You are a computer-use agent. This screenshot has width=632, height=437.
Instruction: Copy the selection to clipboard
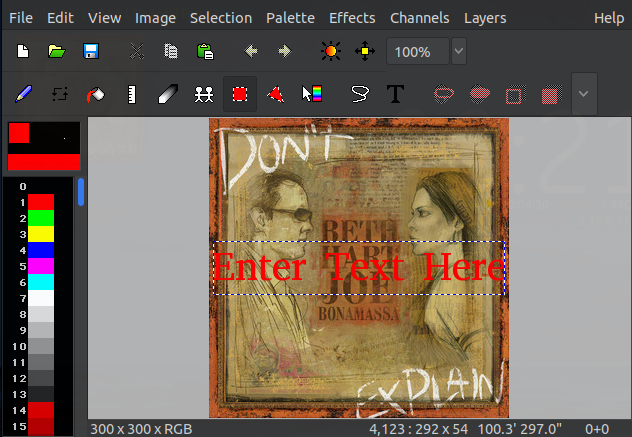coord(171,51)
